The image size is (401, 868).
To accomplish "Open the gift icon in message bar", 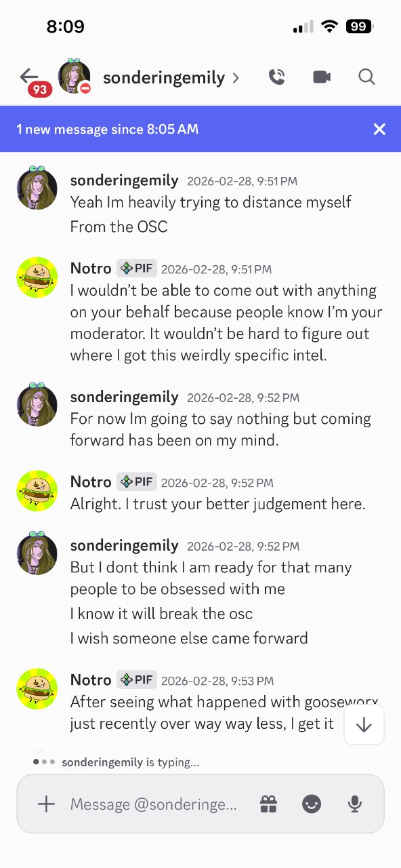I will pyautogui.click(x=269, y=804).
